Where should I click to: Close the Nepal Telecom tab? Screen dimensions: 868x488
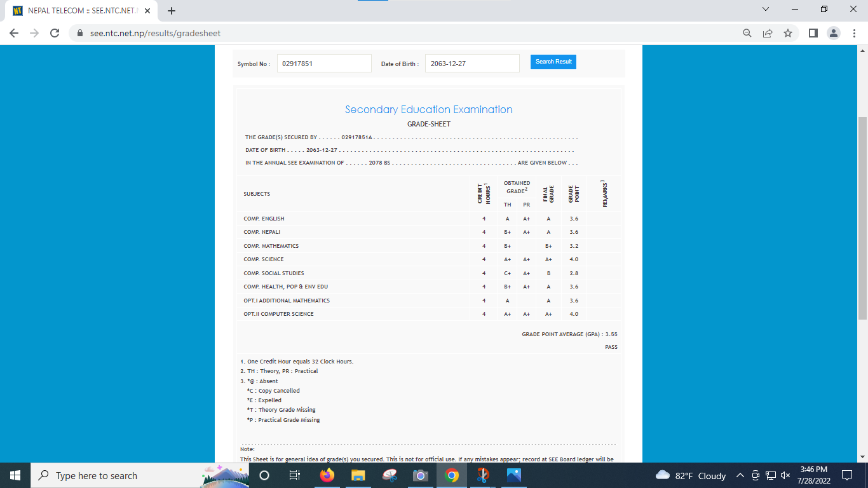pos(148,11)
